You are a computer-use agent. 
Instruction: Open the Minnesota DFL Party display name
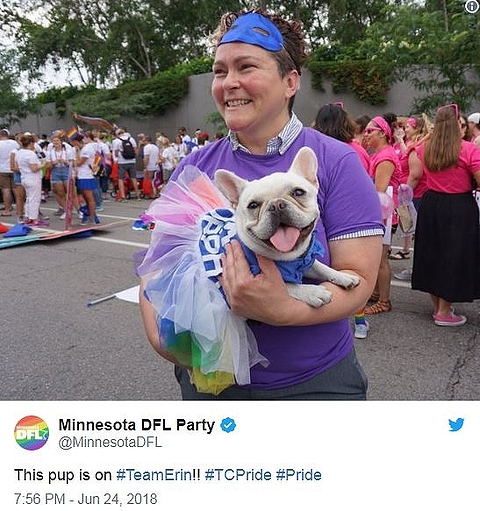137,425
